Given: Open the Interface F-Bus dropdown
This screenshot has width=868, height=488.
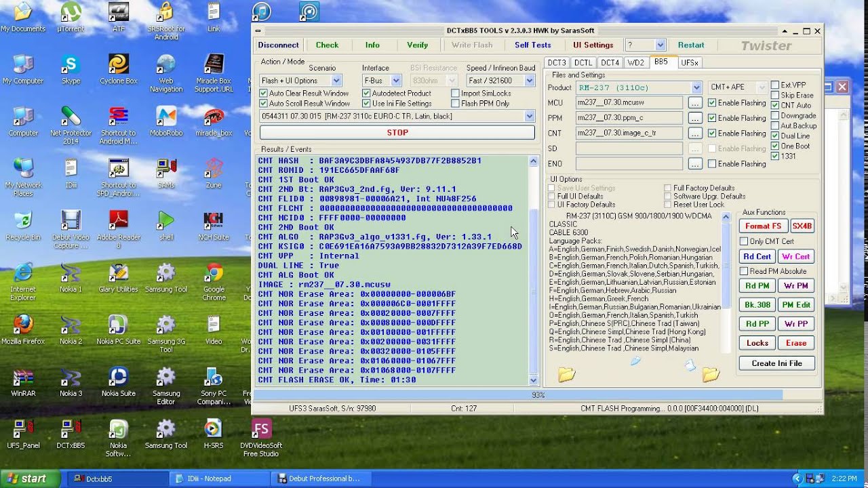Looking at the screenshot, I should click(395, 81).
